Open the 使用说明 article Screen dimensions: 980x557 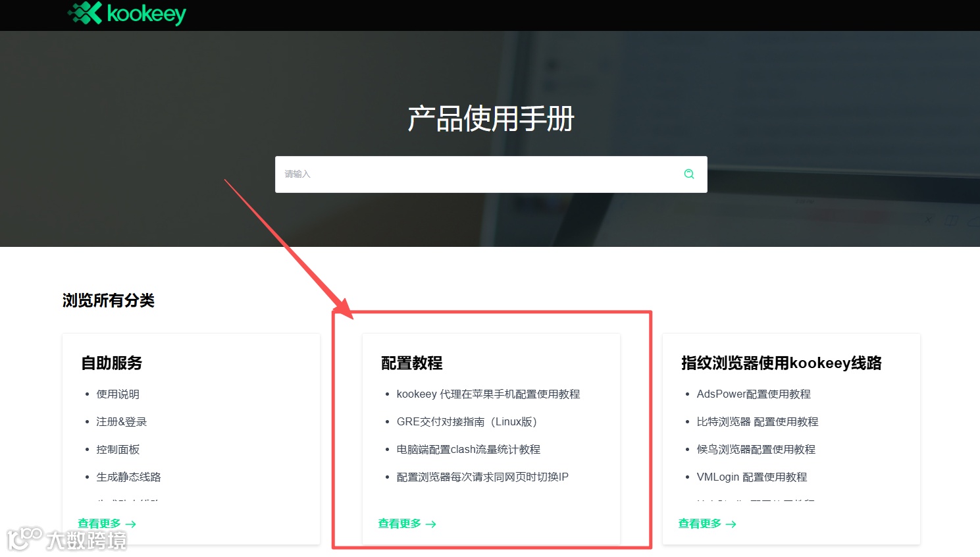click(118, 394)
